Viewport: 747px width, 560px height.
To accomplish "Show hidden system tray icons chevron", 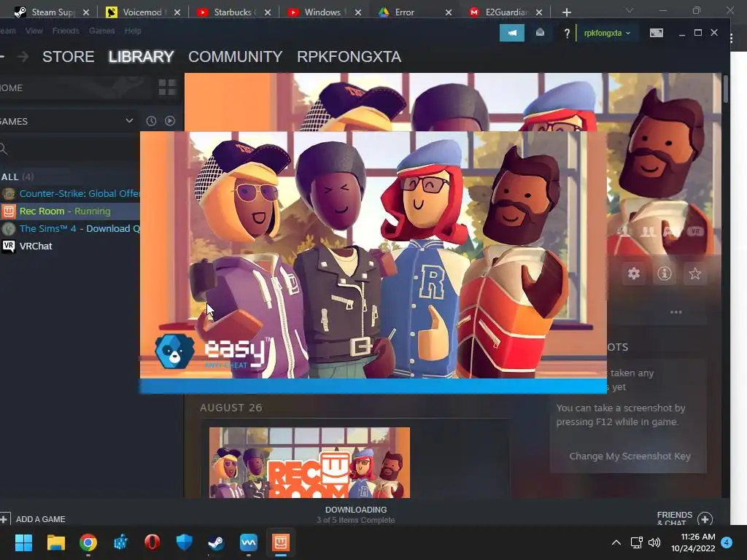I will (616, 542).
